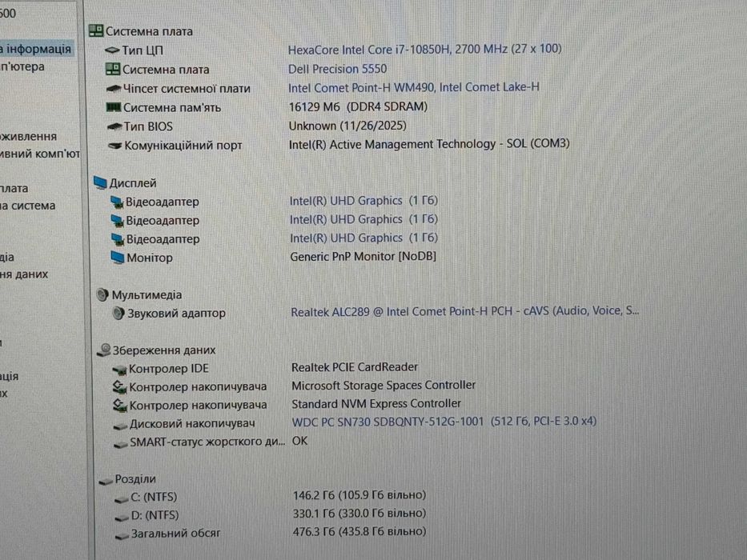Screen dimensions: 747x560
Task: Click the Тип BIOS row icon
Action: click(x=114, y=126)
